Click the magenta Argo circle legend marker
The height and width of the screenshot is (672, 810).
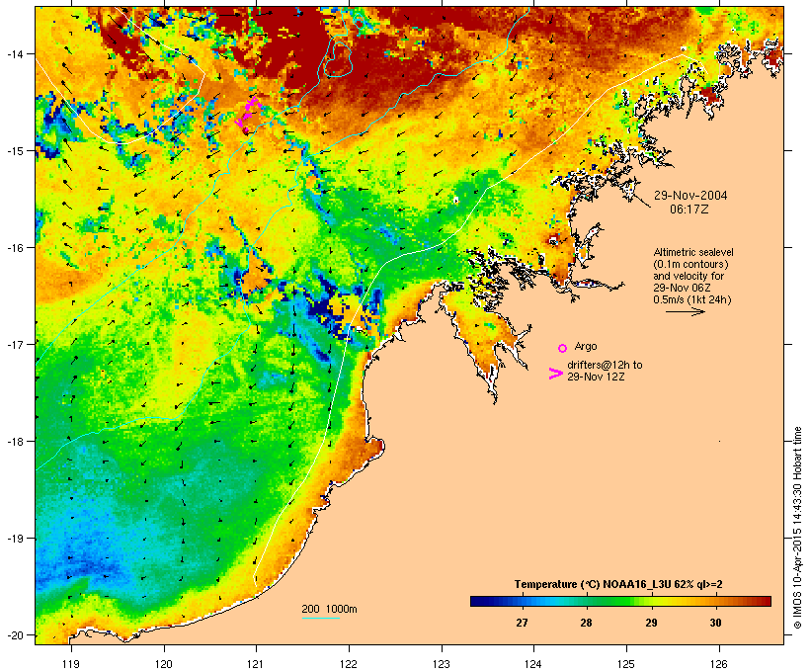(x=563, y=349)
